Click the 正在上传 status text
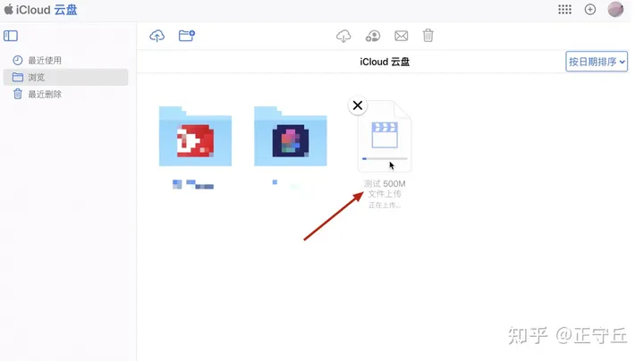The width and height of the screenshot is (644, 361). point(385,206)
